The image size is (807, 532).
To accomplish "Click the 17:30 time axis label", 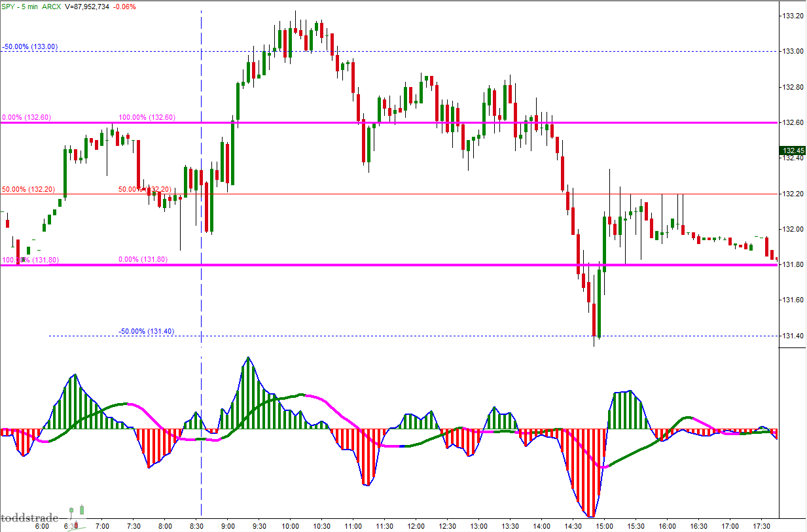I will pyautogui.click(x=760, y=525).
